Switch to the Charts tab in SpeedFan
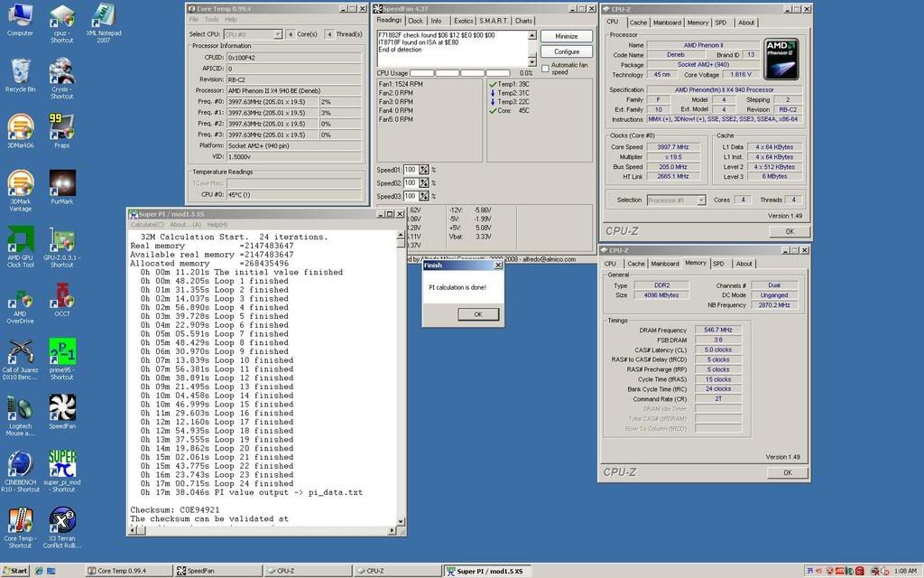This screenshot has height=578, width=924. pyautogui.click(x=523, y=21)
